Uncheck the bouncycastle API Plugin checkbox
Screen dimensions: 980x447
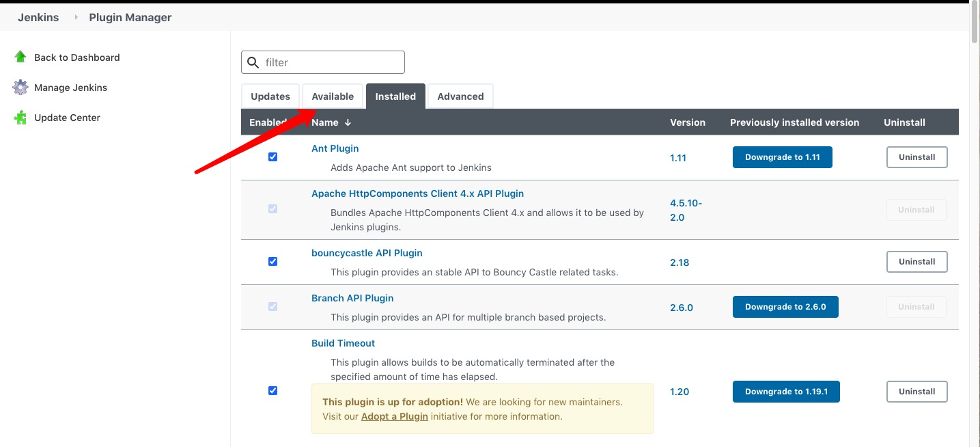tap(273, 261)
